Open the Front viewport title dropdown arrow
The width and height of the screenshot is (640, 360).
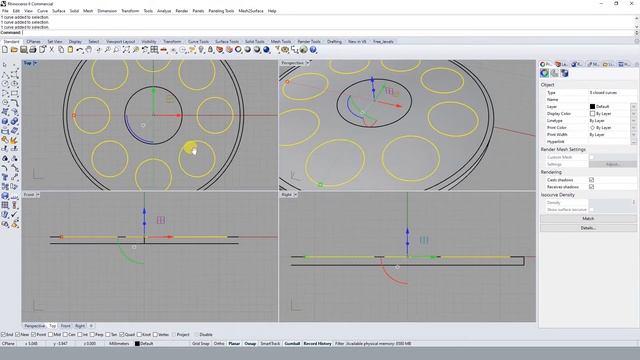[x=38, y=195]
